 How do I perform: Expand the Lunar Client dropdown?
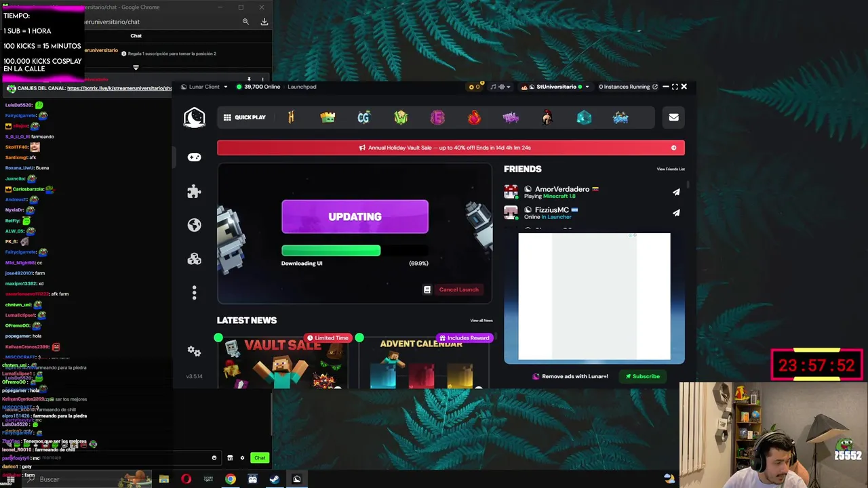(205, 87)
